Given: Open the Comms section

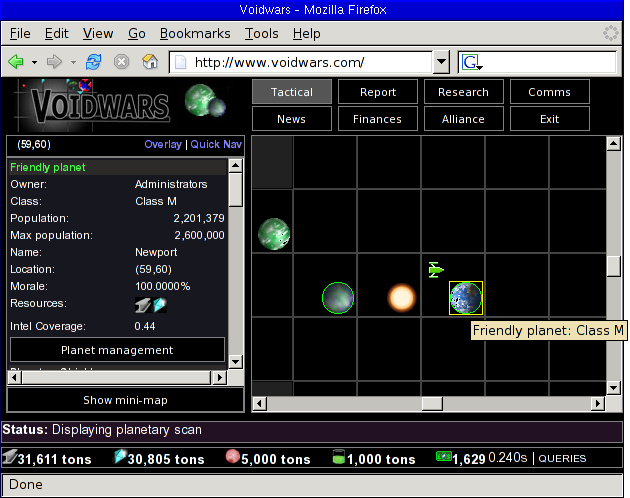Looking at the screenshot, I should tap(549, 92).
